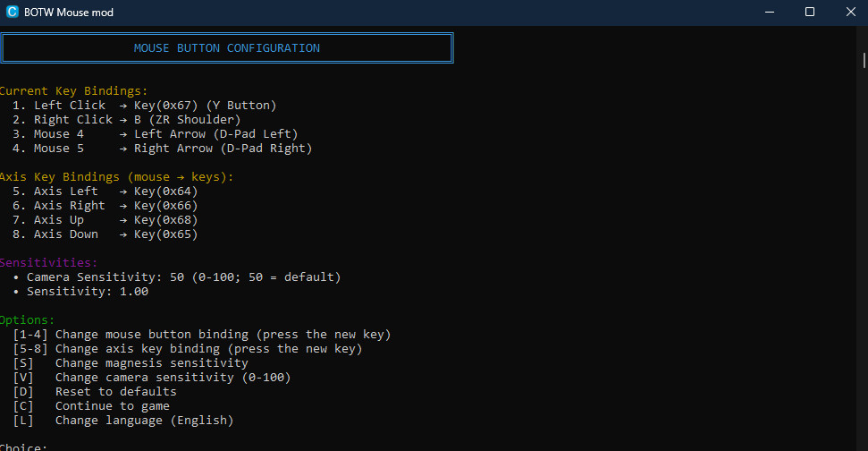Click the MOUSE BUTTON CONFIGURATION header
Viewport: 868px width, 451px height.
[x=227, y=48]
